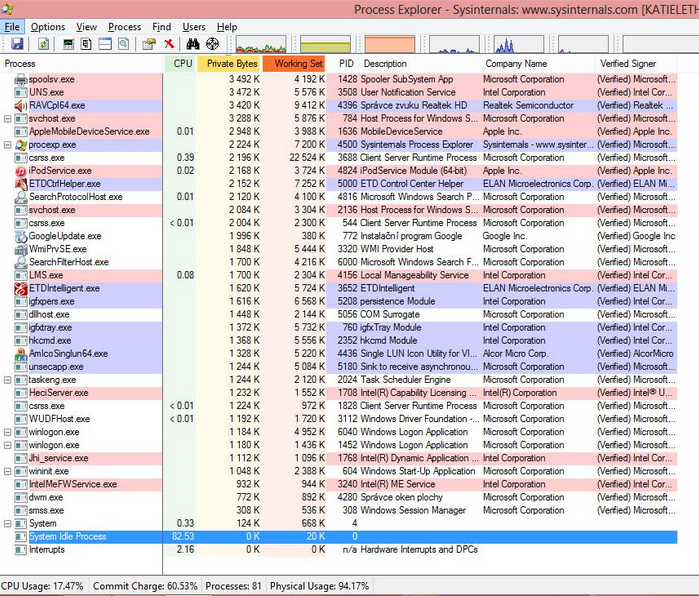Select the HeciServer.exe row
Screen dimensions: 699x596
(339, 393)
